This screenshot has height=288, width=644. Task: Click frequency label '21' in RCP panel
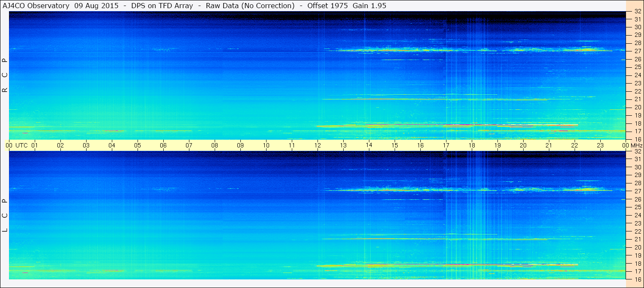point(637,99)
